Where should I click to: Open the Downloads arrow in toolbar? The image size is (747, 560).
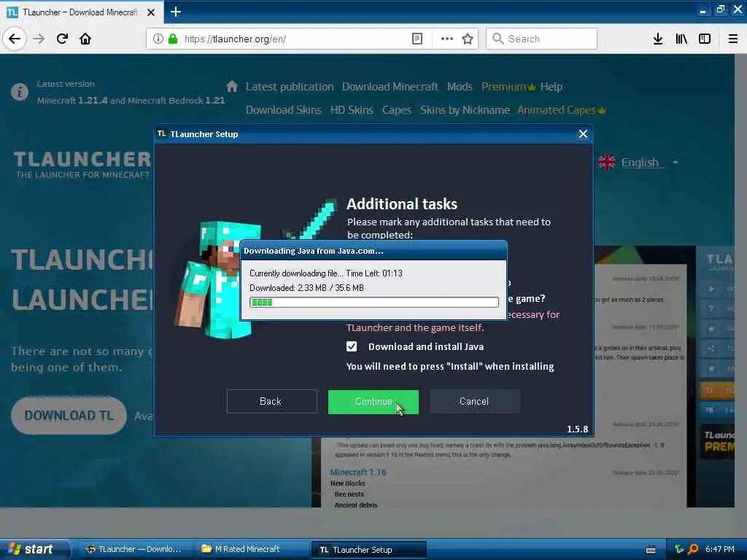(658, 39)
